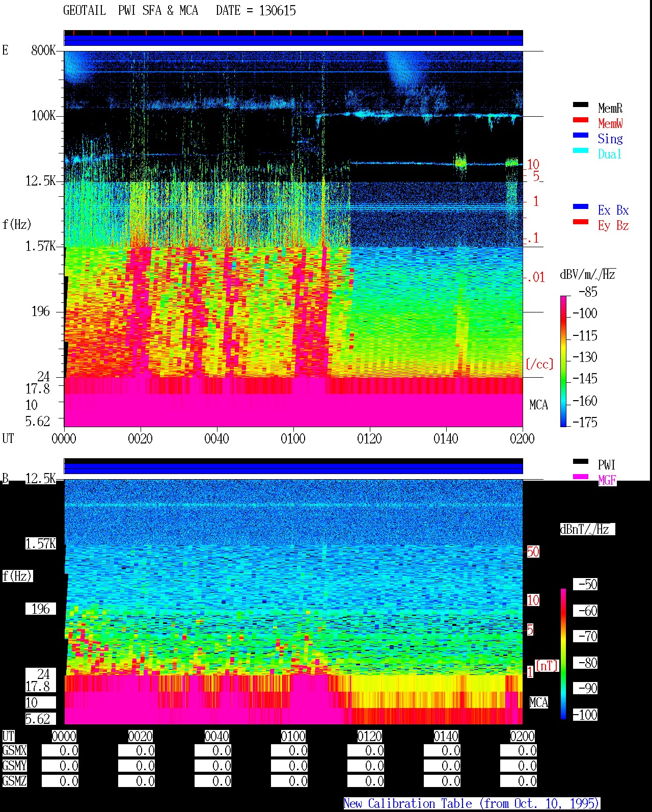Click the -115 color scale value

click(585, 335)
